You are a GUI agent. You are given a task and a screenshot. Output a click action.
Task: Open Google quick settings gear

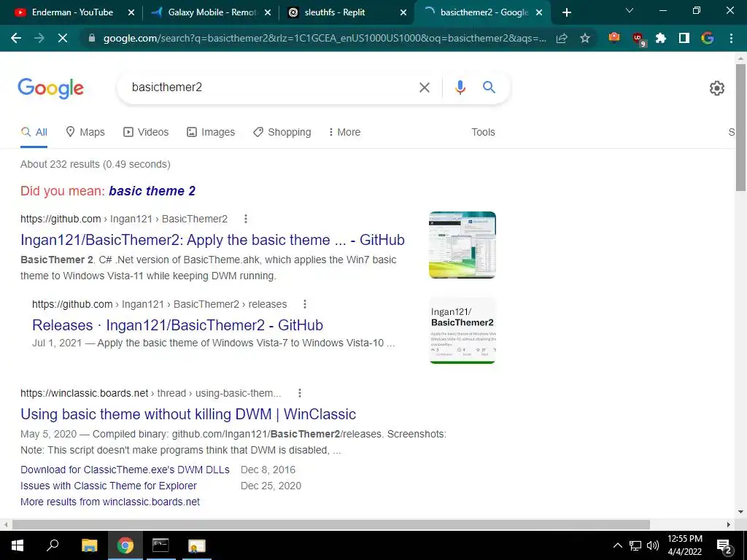click(716, 88)
